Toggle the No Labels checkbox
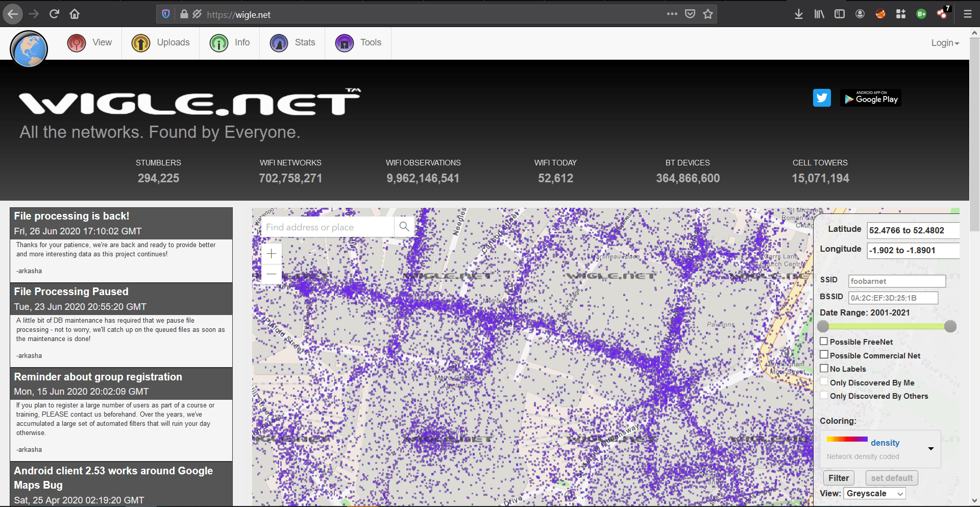The width and height of the screenshot is (980, 507). 824,368
